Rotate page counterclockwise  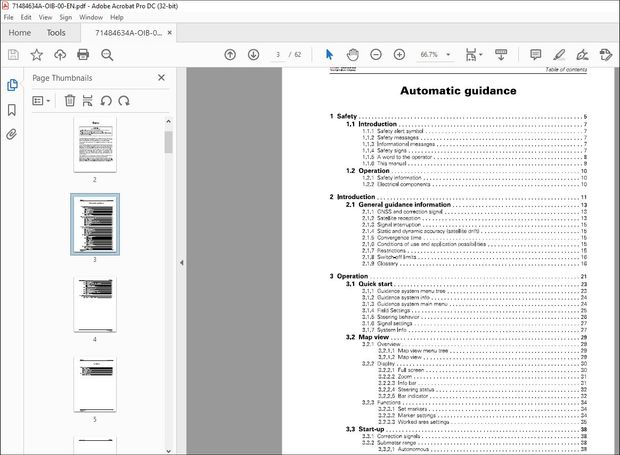(x=106, y=100)
